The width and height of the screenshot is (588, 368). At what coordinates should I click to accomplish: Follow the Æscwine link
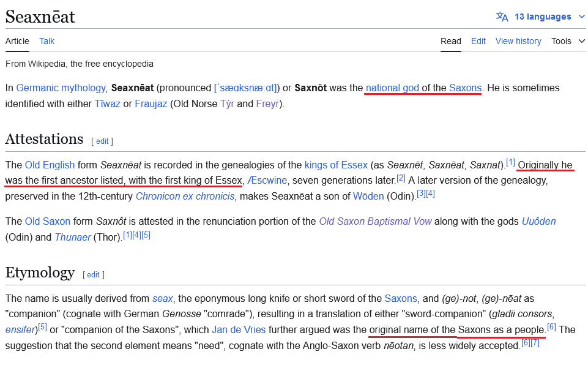(x=267, y=181)
